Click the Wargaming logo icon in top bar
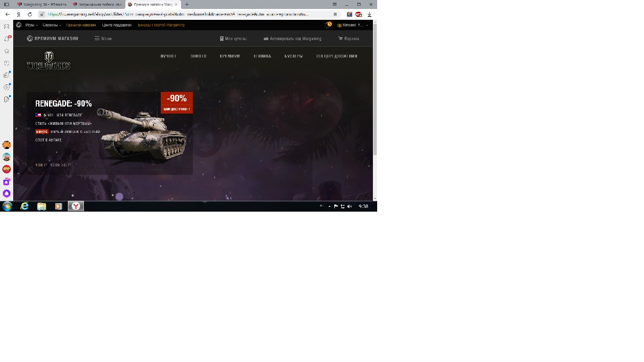Screen dimensions: 644x362 click(x=19, y=25)
